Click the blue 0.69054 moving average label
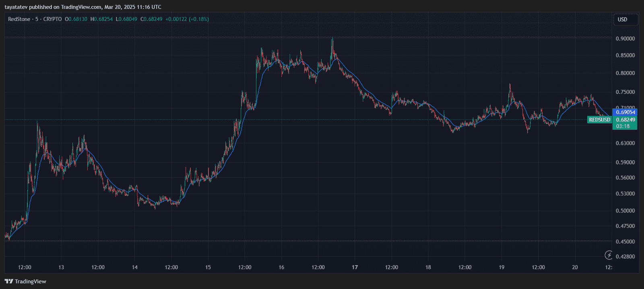The image size is (644, 289). tap(625, 112)
